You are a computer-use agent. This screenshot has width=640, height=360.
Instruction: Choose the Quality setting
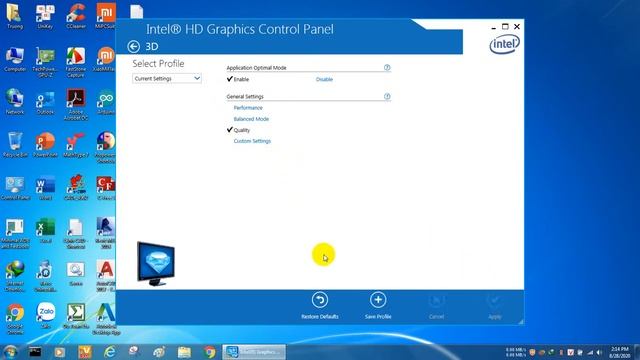click(x=242, y=130)
